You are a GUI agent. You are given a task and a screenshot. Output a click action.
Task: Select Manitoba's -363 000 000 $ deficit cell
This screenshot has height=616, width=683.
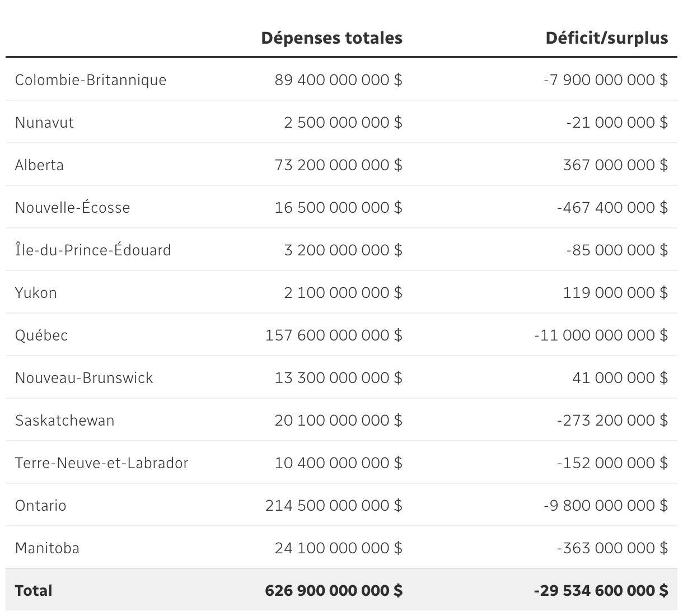point(612,548)
